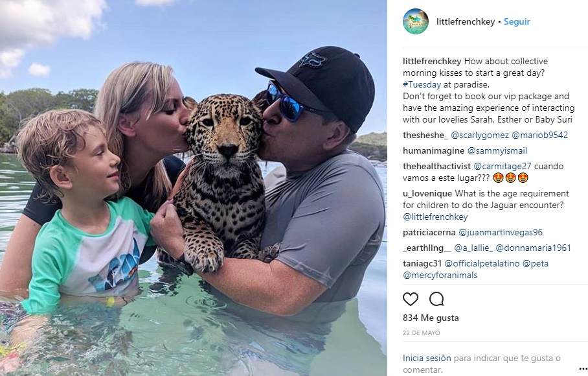The width and height of the screenshot is (588, 376).
Task: Open more options ellipsis at bottom right
Action: (583, 369)
